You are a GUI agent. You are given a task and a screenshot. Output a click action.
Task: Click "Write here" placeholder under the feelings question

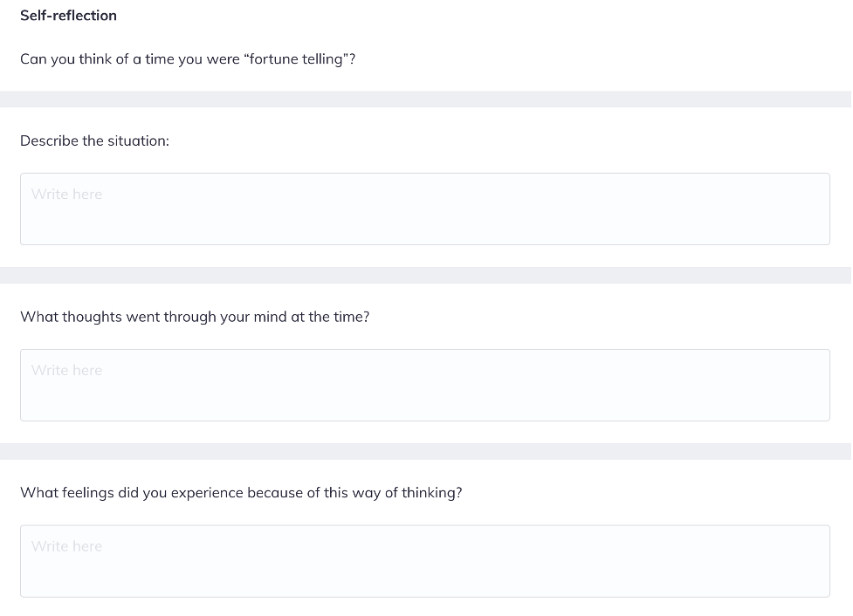point(67,547)
